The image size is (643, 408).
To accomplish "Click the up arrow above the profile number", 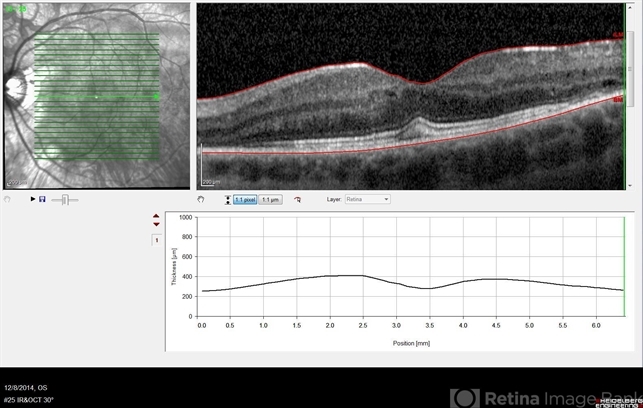I will (x=156, y=216).
